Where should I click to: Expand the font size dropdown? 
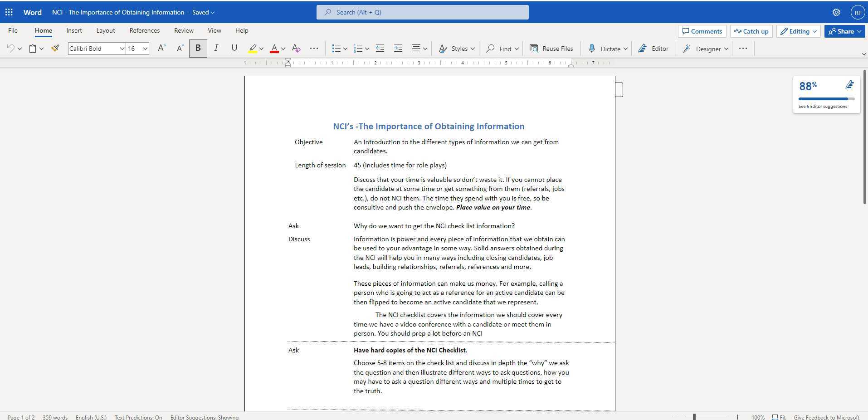(x=145, y=49)
